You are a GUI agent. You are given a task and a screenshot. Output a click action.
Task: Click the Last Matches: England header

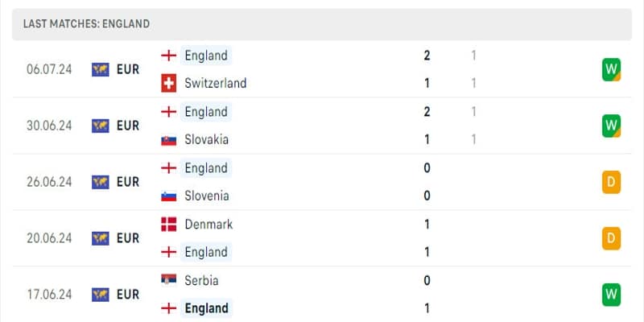coord(86,24)
